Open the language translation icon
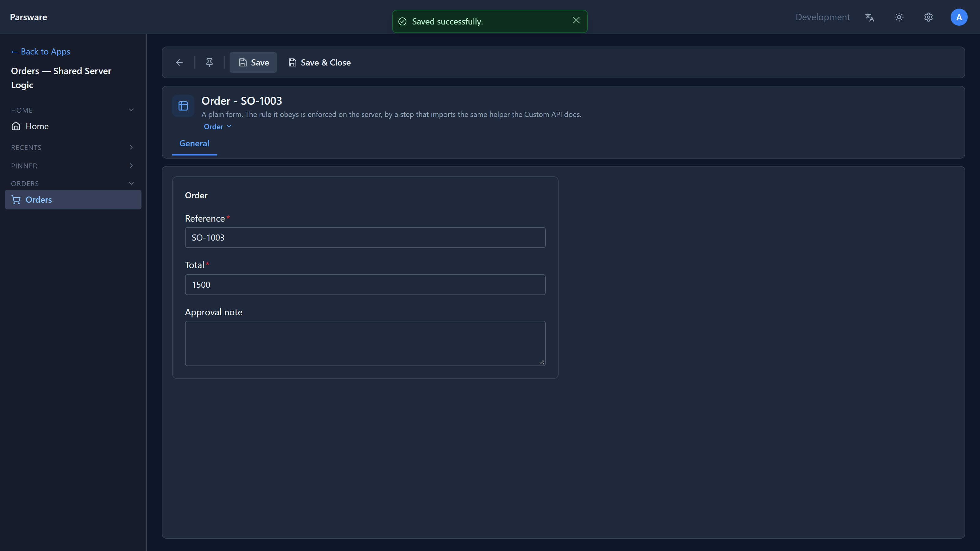Image resolution: width=980 pixels, height=551 pixels. (x=870, y=17)
